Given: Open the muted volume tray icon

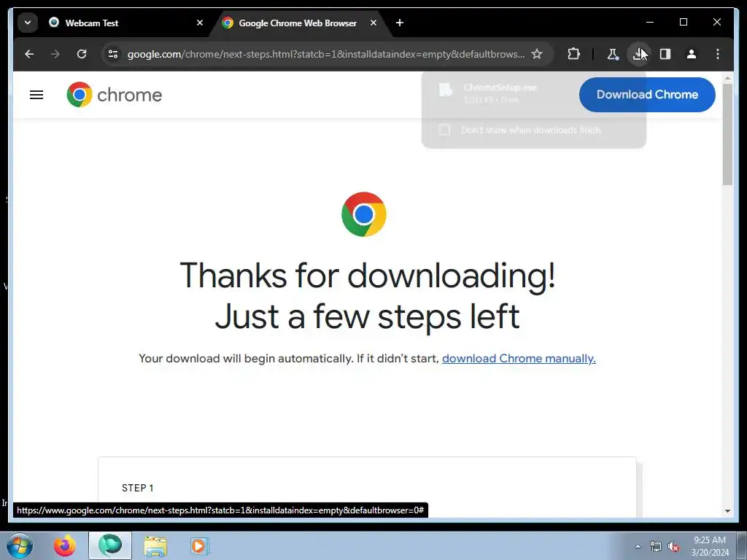Looking at the screenshot, I should (x=673, y=546).
